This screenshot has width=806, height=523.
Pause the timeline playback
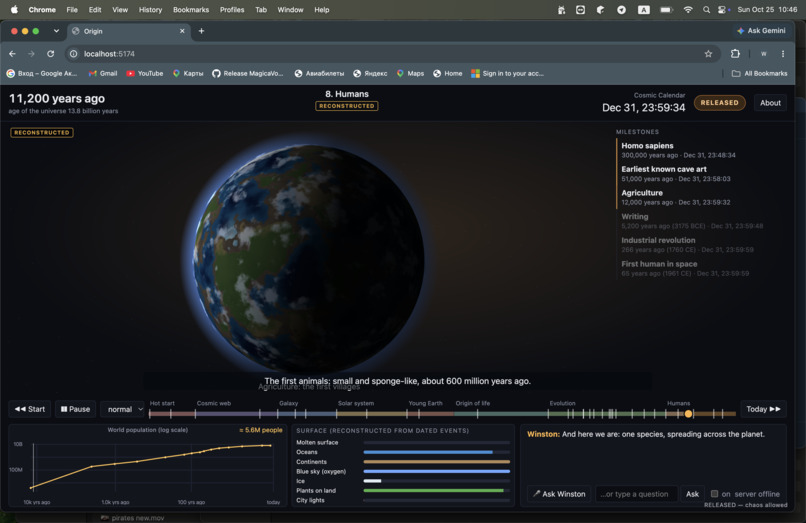[x=76, y=409]
